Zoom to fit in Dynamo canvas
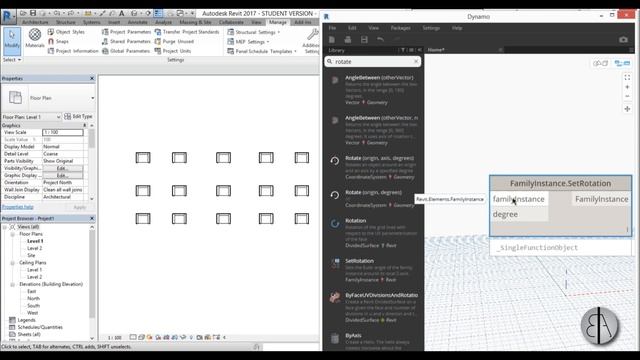Screen dimensions: 640x360 [627, 78]
